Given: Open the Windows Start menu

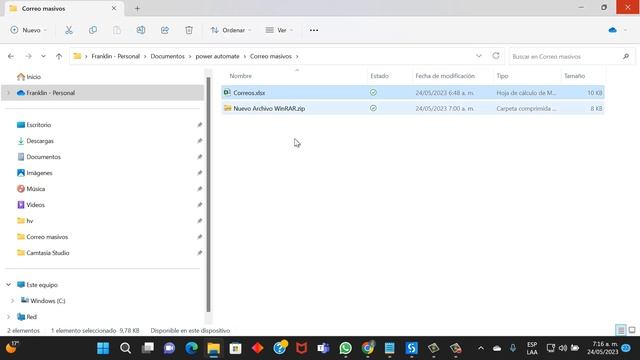Looking at the screenshot, I should coord(103,348).
